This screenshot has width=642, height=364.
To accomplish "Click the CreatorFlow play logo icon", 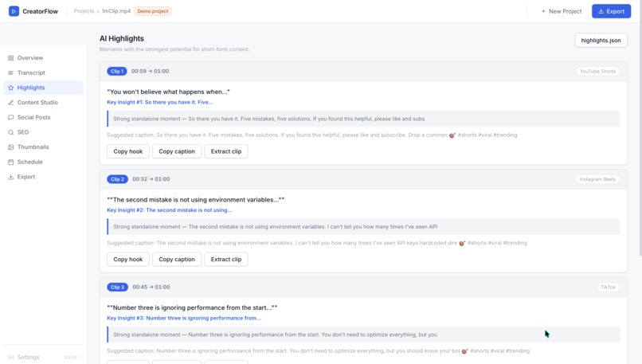I will pos(14,11).
